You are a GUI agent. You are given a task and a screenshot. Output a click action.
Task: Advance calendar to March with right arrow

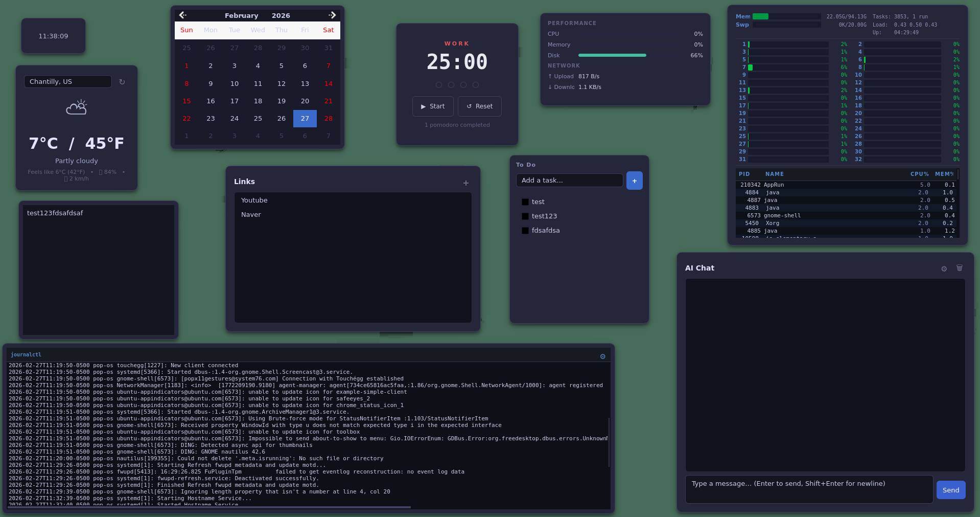(x=332, y=15)
